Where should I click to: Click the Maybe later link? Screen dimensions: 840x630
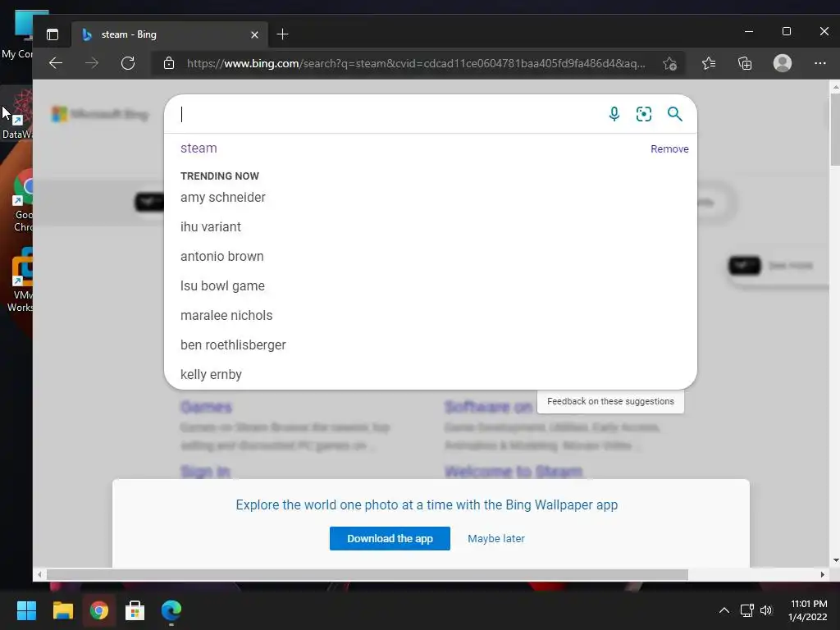coord(496,538)
